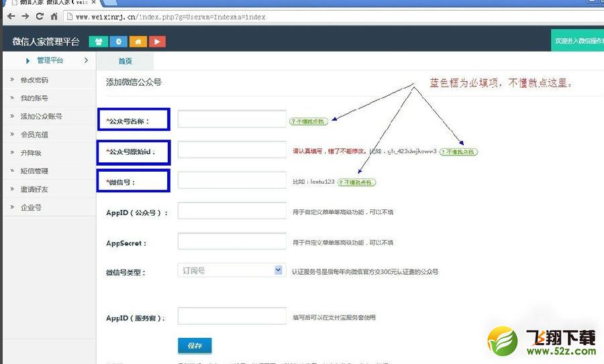Click the 公众号原始id input field
Screen dimensions: 604x364
point(232,149)
